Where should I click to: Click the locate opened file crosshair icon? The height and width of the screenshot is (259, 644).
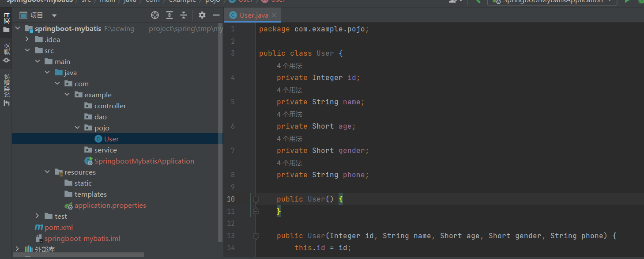tap(155, 15)
